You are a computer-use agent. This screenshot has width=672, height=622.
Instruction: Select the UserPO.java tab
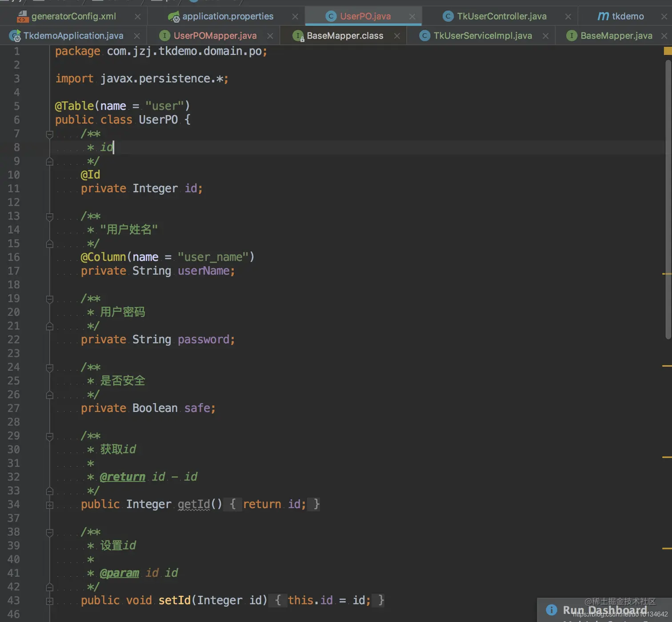[x=365, y=16]
